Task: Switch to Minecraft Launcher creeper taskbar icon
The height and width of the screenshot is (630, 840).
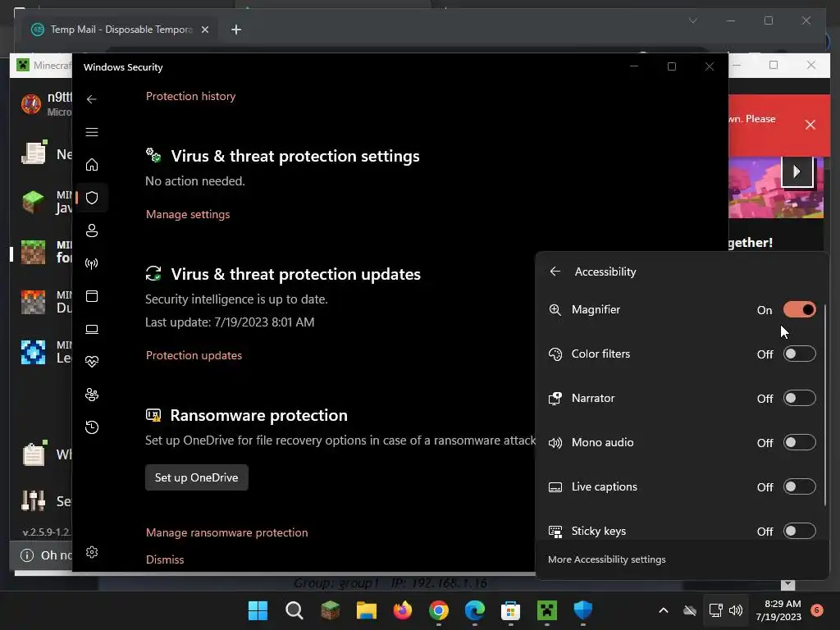Action: pyautogui.click(x=547, y=610)
